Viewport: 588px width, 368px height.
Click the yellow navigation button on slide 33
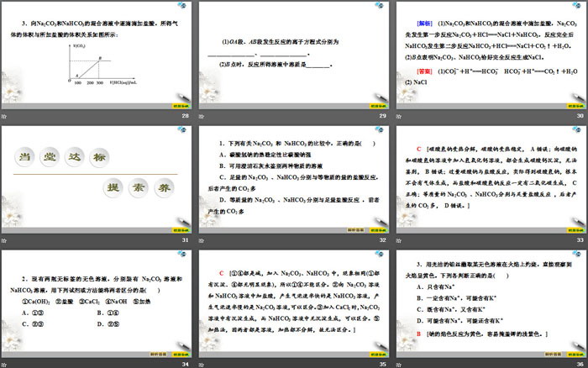point(575,230)
